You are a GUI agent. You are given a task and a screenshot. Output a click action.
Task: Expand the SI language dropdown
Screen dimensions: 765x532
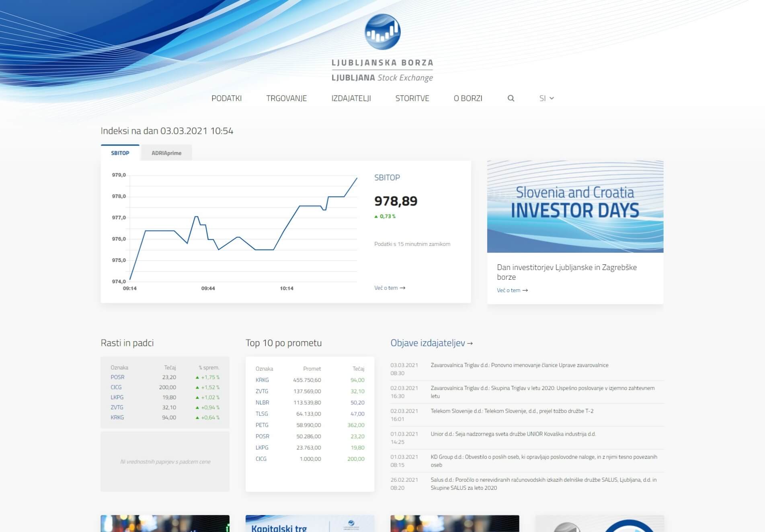click(546, 98)
